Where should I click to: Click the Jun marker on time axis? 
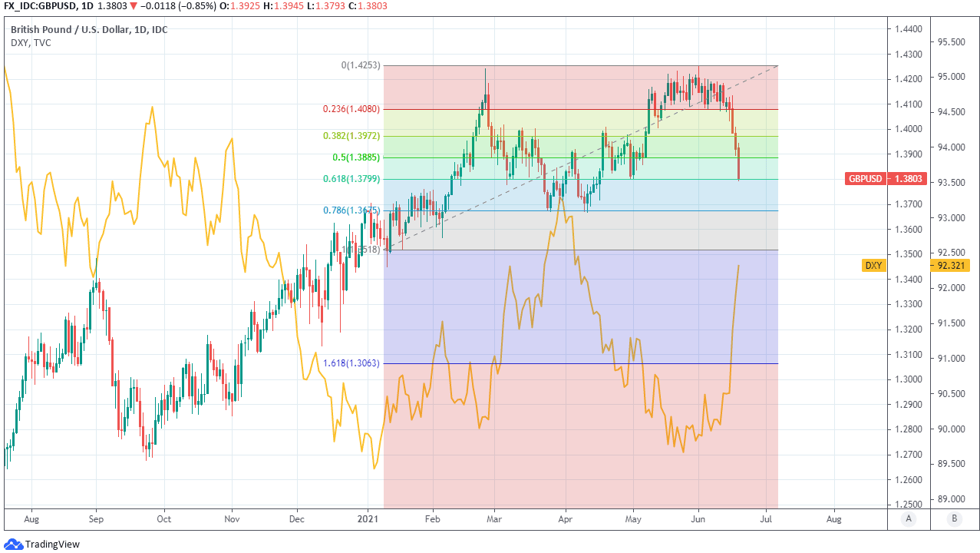pos(698,519)
